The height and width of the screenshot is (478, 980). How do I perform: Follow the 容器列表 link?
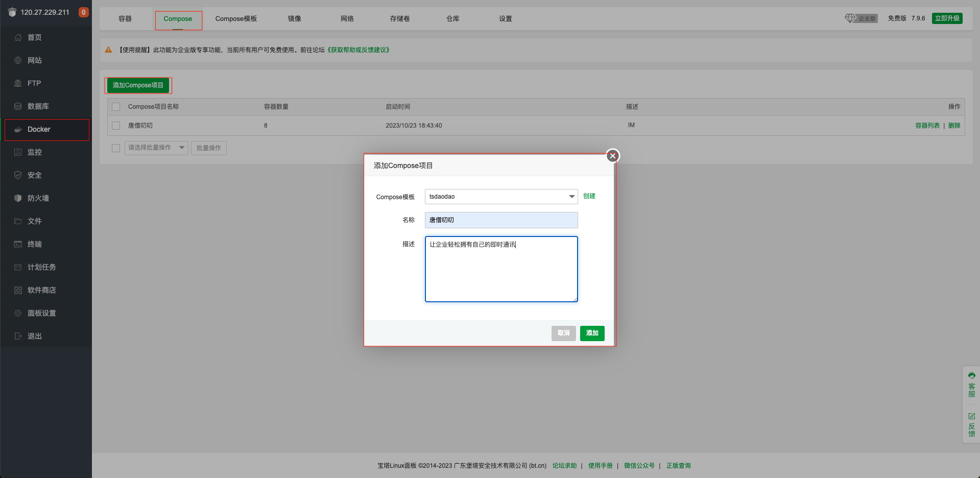coord(927,126)
